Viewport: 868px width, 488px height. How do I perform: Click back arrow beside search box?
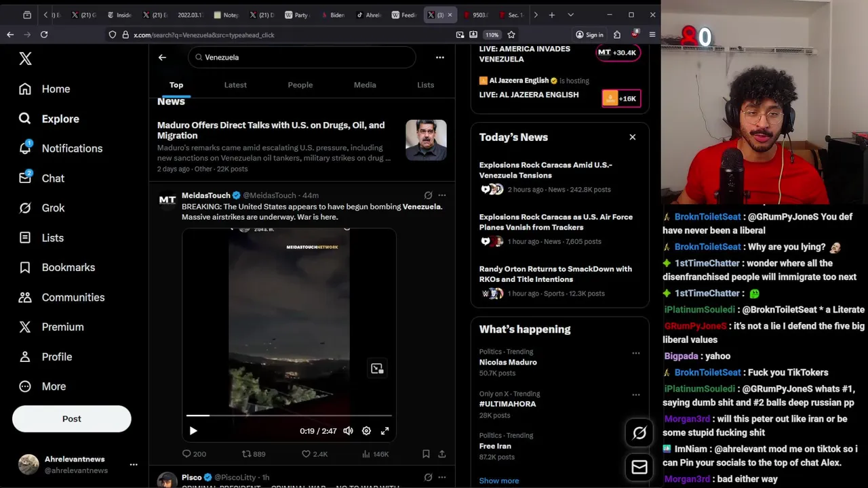click(162, 58)
